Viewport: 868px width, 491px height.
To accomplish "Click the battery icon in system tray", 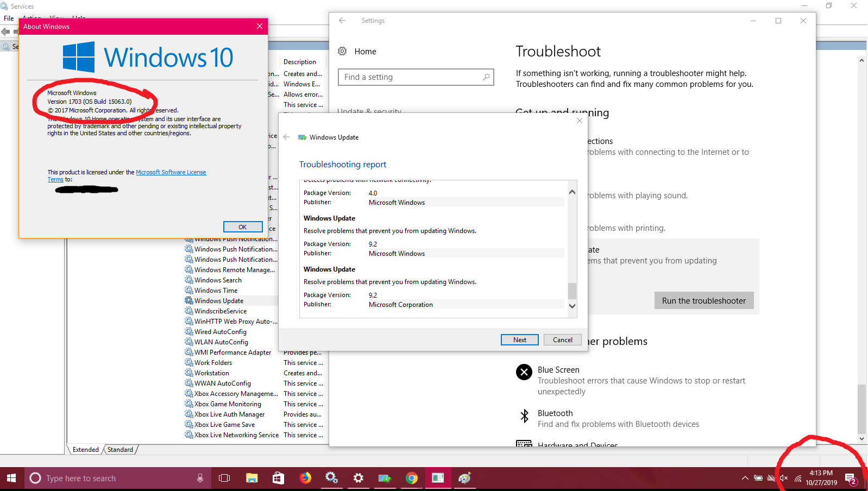I will (758, 478).
